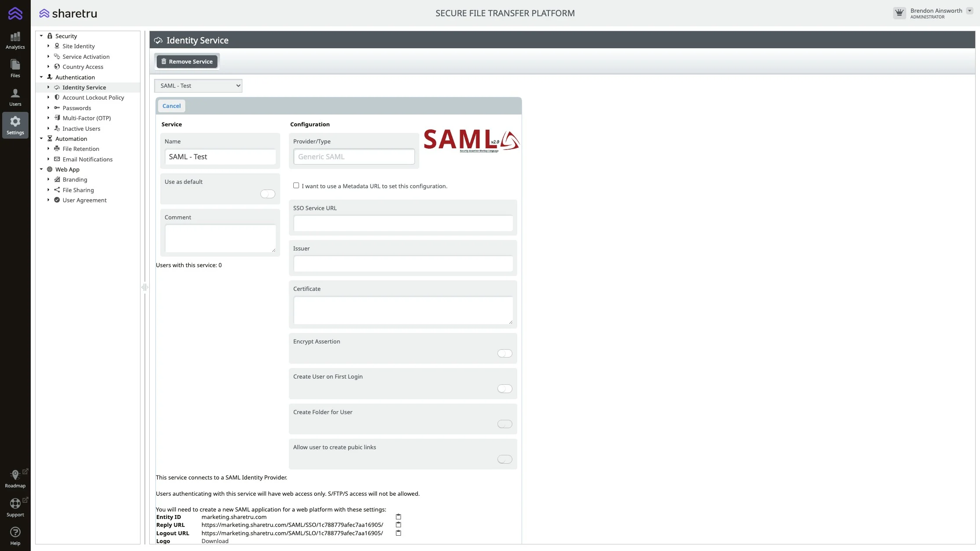Click the Download logo link
The width and height of the screenshot is (980, 551).
[x=215, y=541]
